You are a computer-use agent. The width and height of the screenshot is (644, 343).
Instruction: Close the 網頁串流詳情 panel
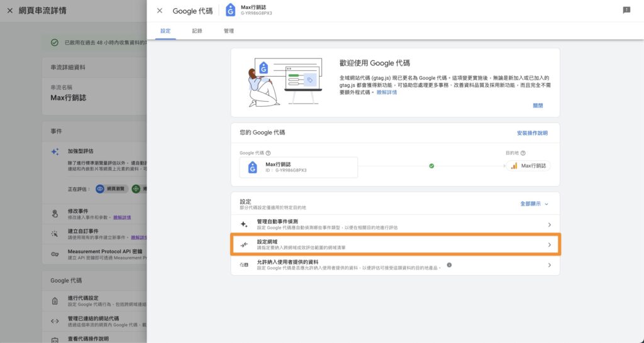[10, 11]
